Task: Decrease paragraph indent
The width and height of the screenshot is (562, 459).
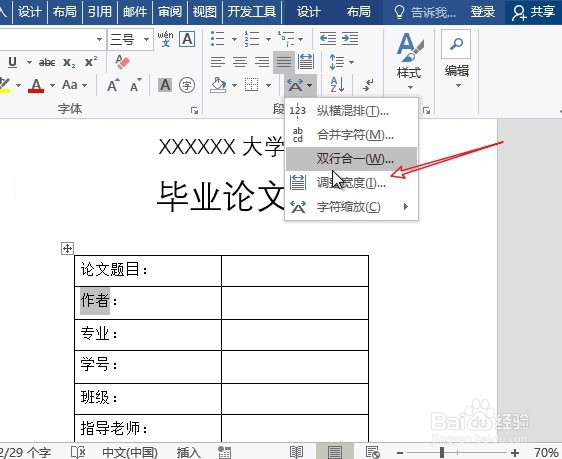Action: (328, 38)
